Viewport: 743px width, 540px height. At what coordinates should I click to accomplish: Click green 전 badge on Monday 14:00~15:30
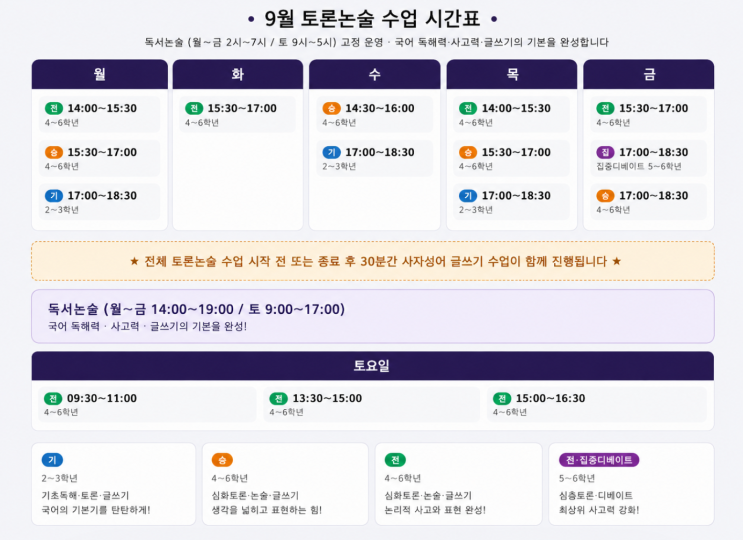(54, 108)
